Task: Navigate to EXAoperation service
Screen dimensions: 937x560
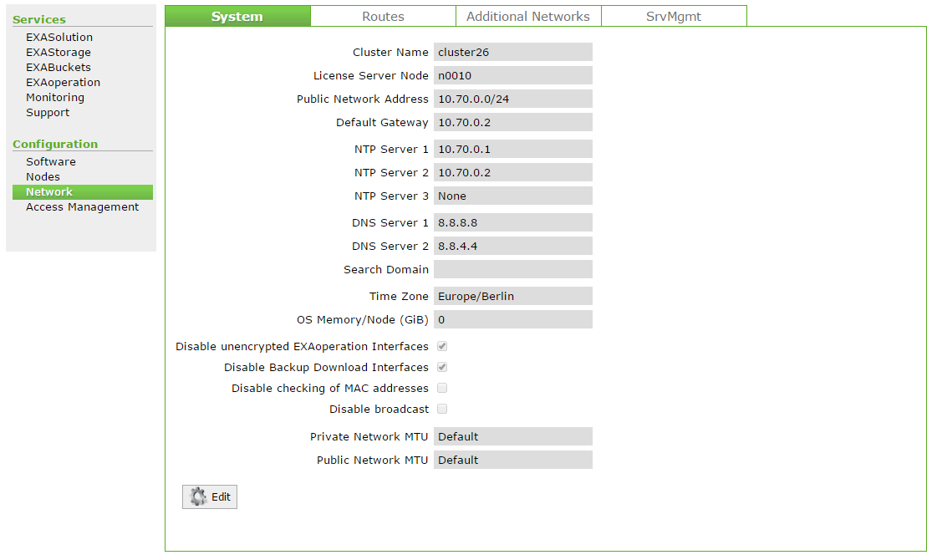Action: [x=63, y=83]
